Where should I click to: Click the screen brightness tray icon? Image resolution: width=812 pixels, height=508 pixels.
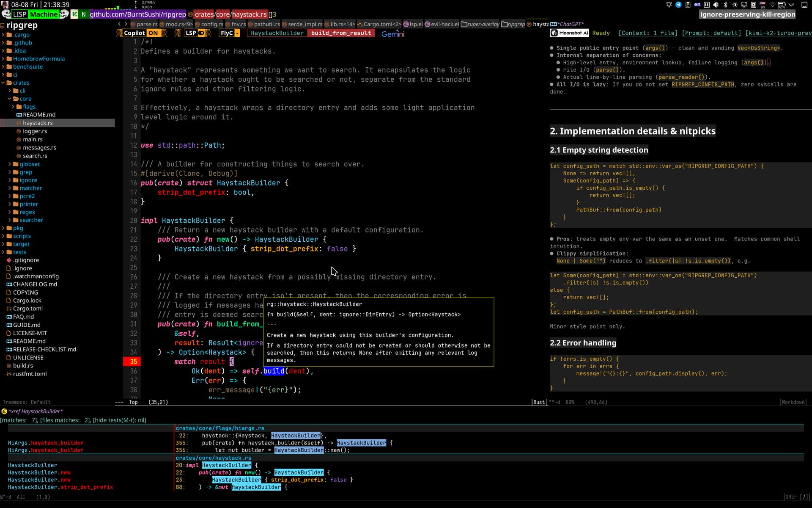pos(735,5)
